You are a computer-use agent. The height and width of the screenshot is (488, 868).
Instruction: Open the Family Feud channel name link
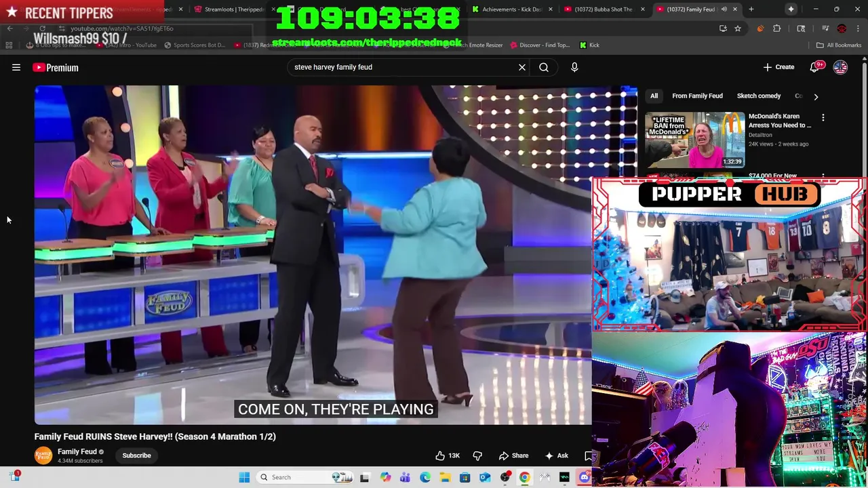click(x=77, y=451)
